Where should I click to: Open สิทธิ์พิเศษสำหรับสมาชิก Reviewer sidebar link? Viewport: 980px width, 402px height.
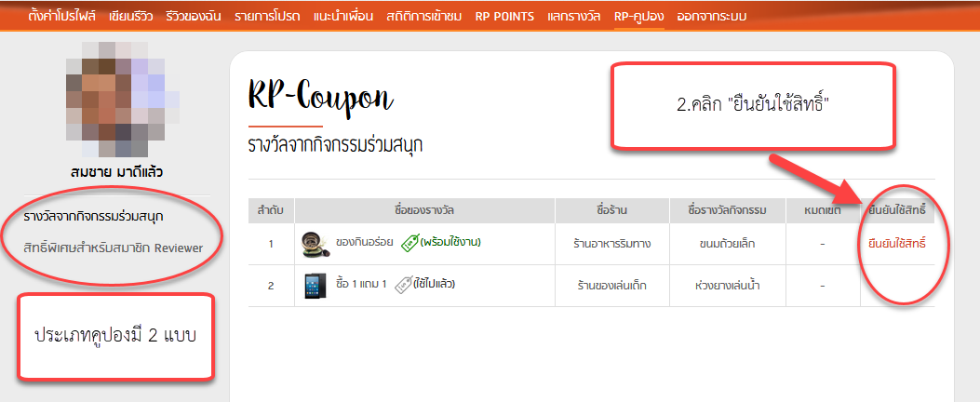tap(114, 248)
